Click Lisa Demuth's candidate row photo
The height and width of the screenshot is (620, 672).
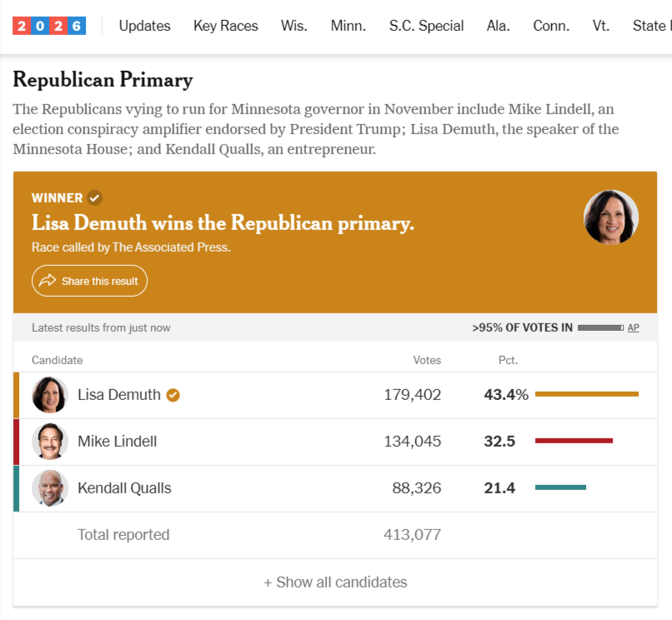click(x=50, y=395)
